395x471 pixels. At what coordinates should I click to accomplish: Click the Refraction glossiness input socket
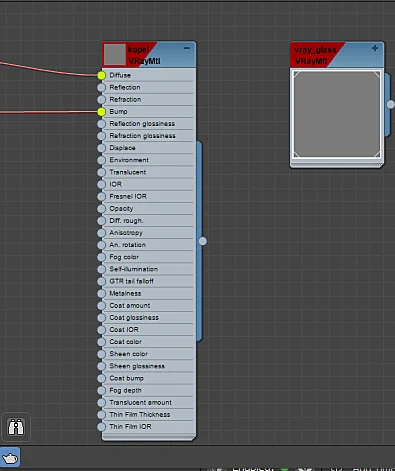coord(102,136)
